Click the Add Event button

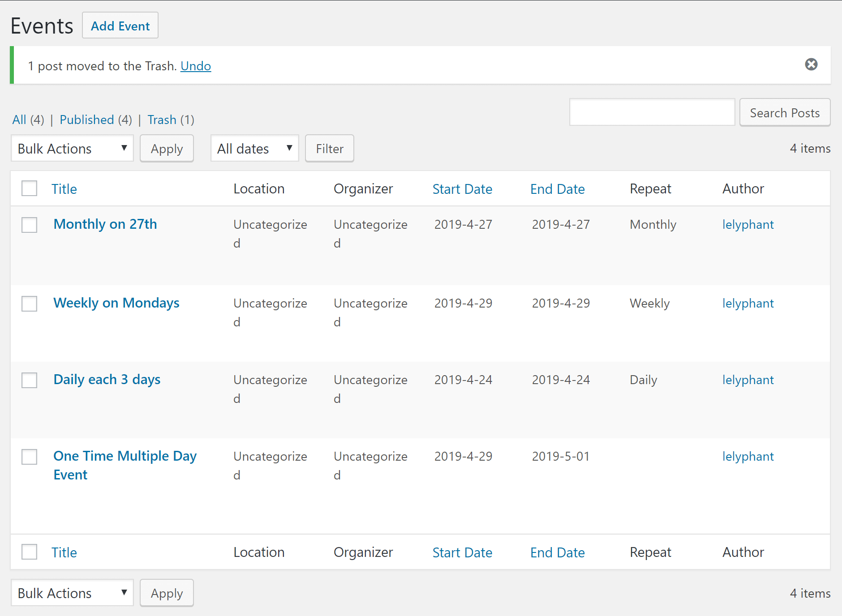click(120, 26)
